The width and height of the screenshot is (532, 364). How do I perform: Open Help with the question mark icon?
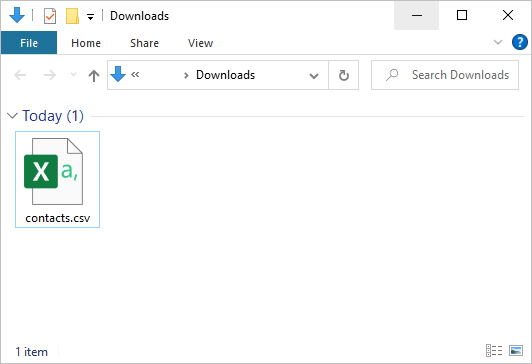[519, 42]
